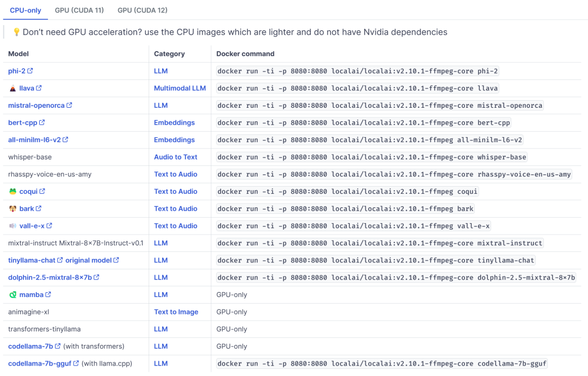Open LLM category in transformers-tinyllama row
The image size is (588, 376).
pos(161,330)
